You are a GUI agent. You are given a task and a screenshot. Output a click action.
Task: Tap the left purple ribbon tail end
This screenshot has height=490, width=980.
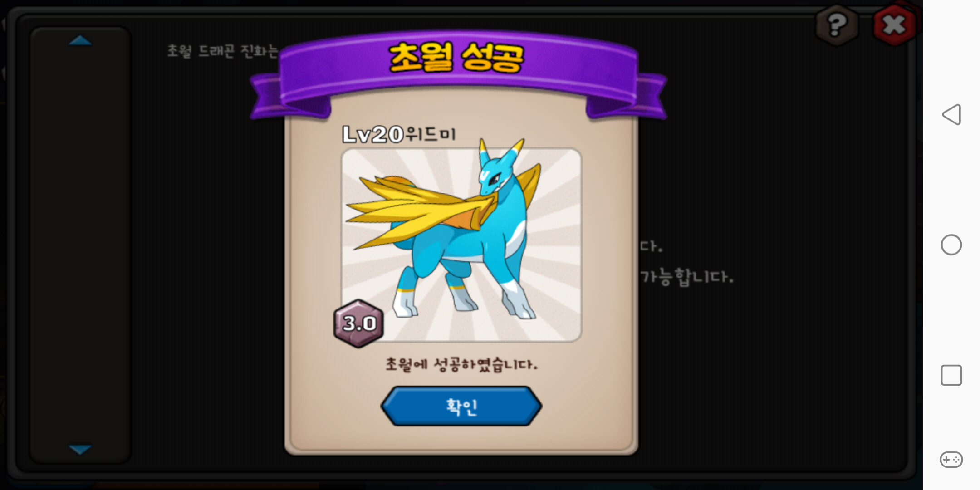(x=290, y=98)
